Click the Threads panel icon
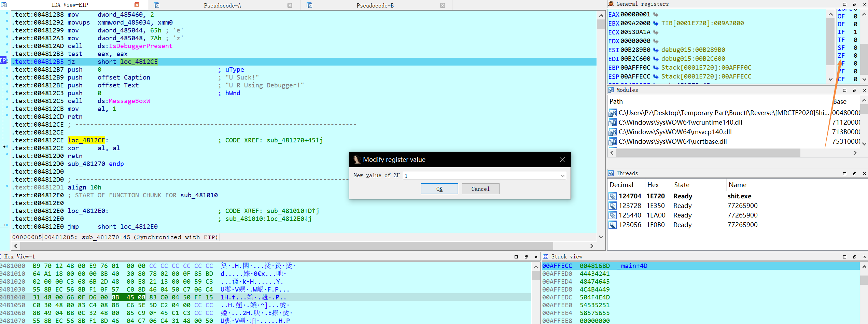 611,173
